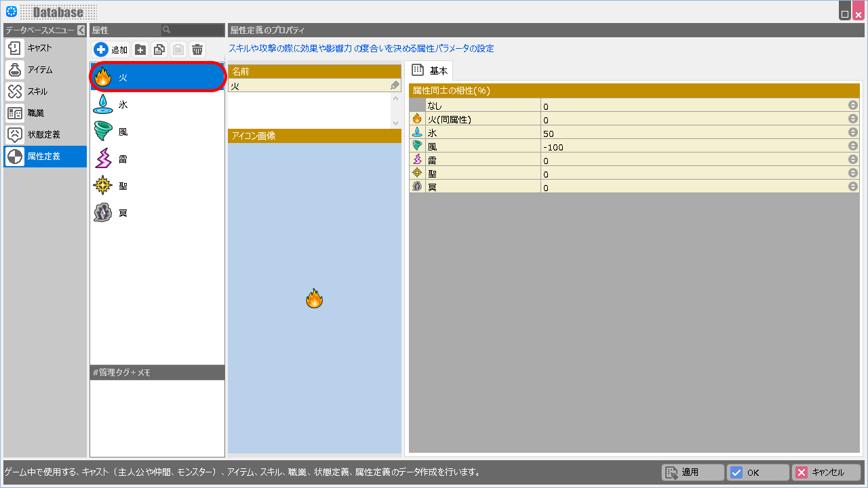The width and height of the screenshot is (868, 488).
Task: Click the add folder icon
Action: tap(140, 49)
